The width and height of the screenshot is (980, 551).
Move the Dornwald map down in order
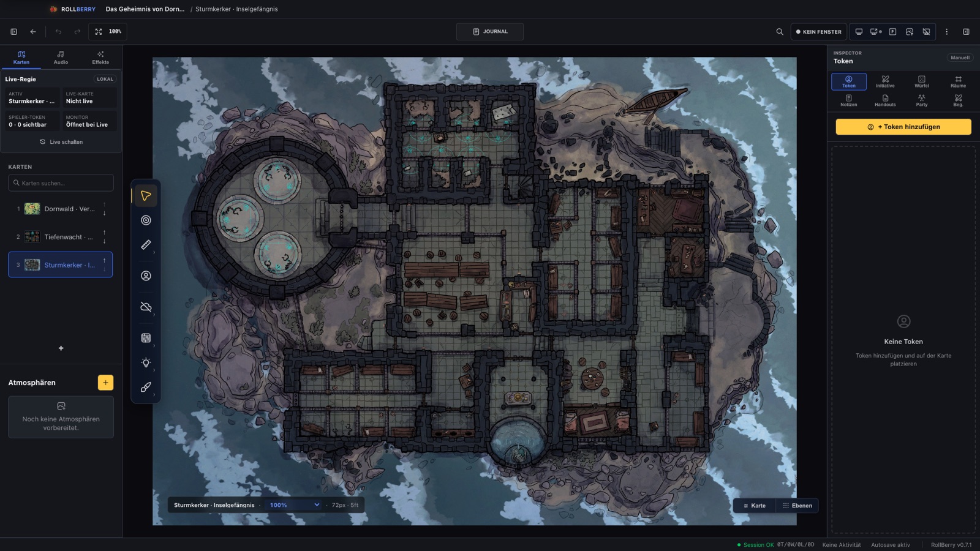104,213
